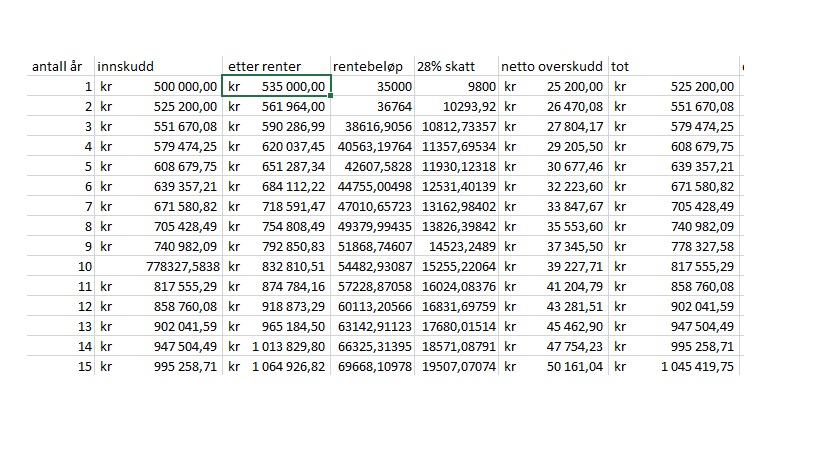Select the selected cell showing 535 000,00
This screenshot has height=460, width=819.
click(x=276, y=86)
